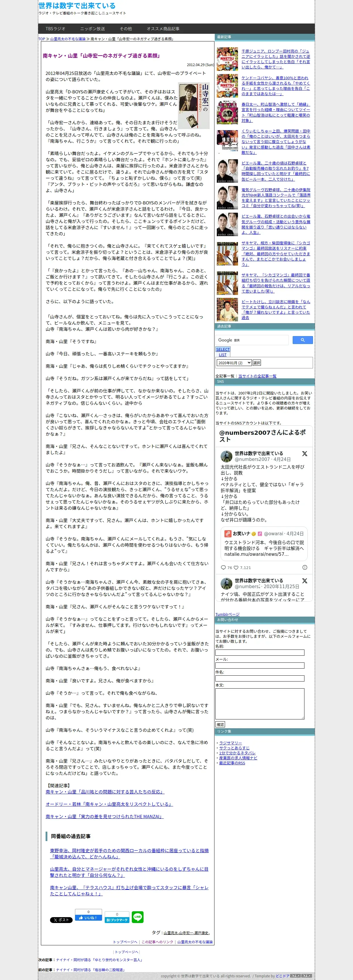
Task: Open the Tumblrページ link
Action: tap(227, 614)
